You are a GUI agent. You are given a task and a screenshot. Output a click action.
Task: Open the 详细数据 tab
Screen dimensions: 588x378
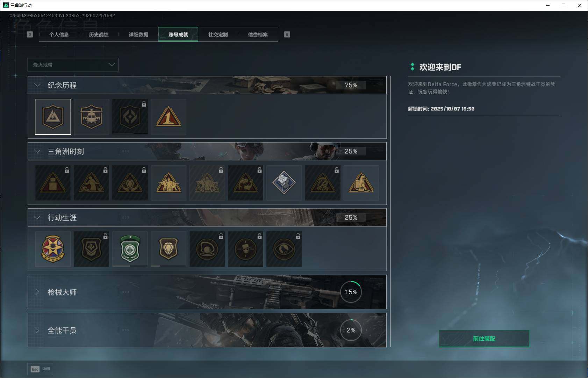[x=138, y=34]
